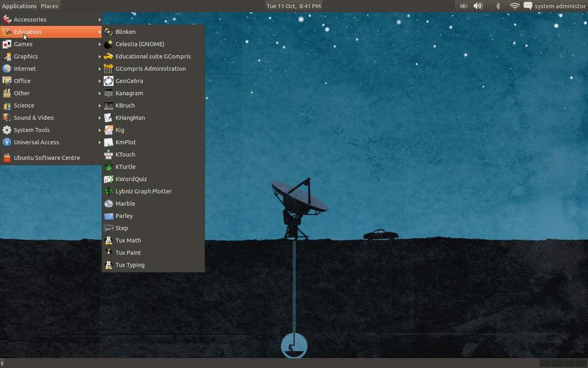Image resolution: width=588 pixels, height=368 pixels.
Task: Click the Wi-Fi network indicator icon
Action: coord(514,6)
